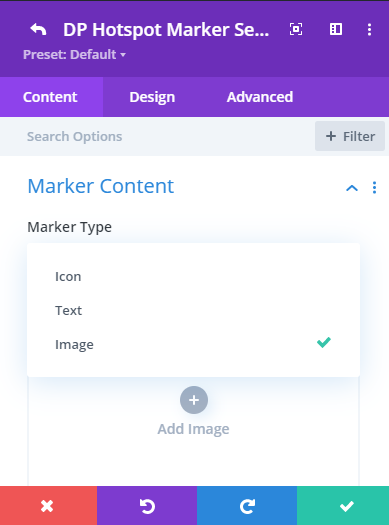389x525 pixels.
Task: Switch to the Advanced tab
Action: tap(260, 97)
